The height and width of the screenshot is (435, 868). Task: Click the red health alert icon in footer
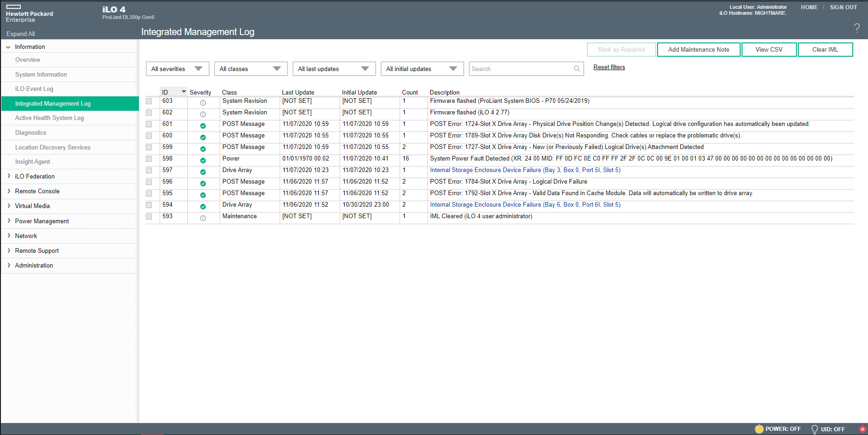[x=862, y=429]
